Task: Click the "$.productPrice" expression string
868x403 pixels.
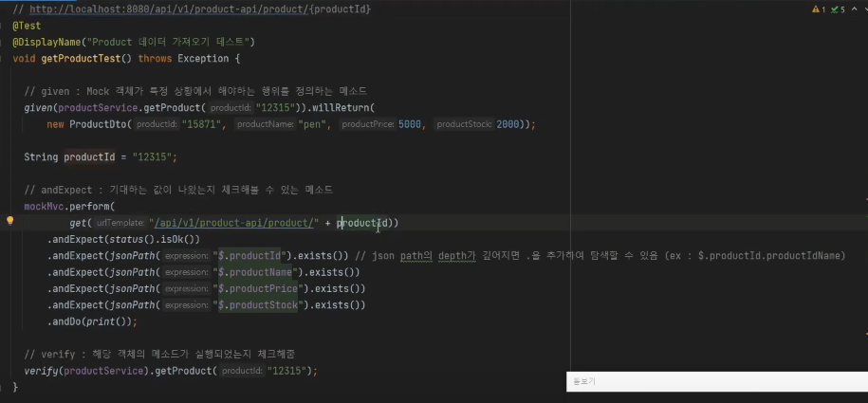Action: tap(258, 288)
